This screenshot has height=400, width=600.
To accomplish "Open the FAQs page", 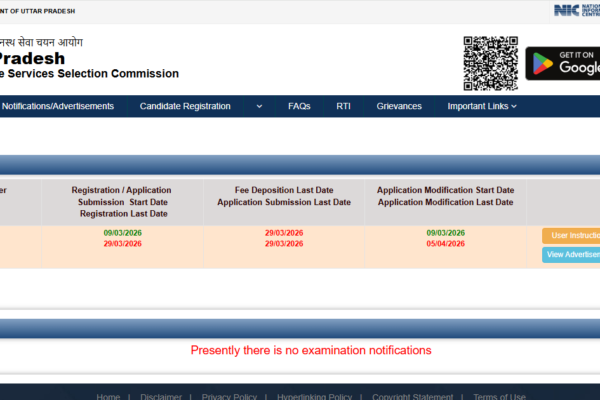I will pos(299,106).
